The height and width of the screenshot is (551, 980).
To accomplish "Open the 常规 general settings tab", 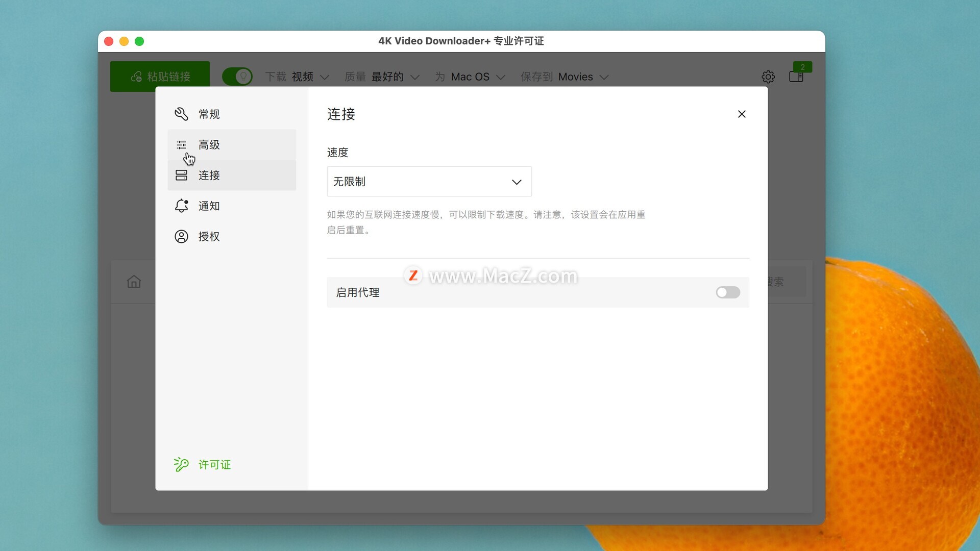I will pos(232,114).
